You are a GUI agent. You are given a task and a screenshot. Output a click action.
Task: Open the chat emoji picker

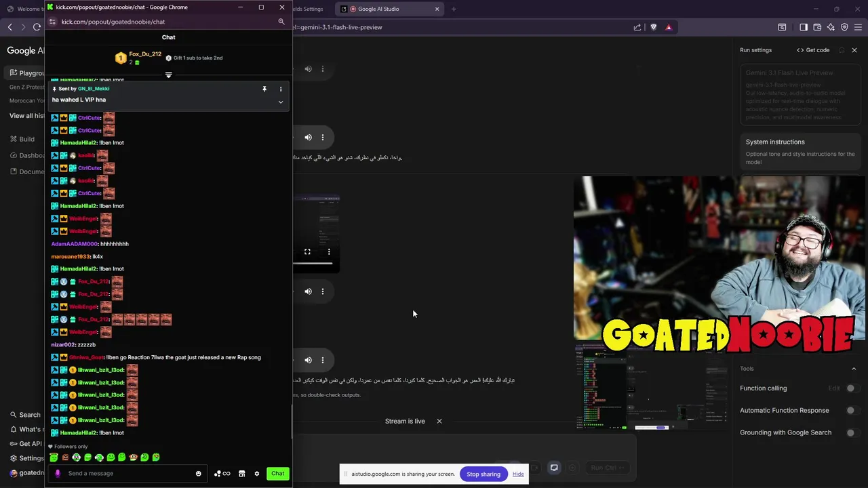[x=199, y=474]
